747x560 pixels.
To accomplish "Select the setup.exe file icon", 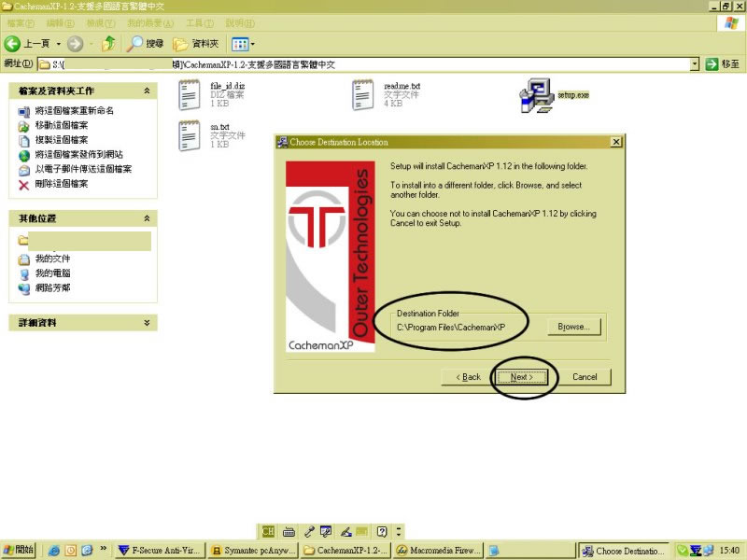I will (535, 95).
